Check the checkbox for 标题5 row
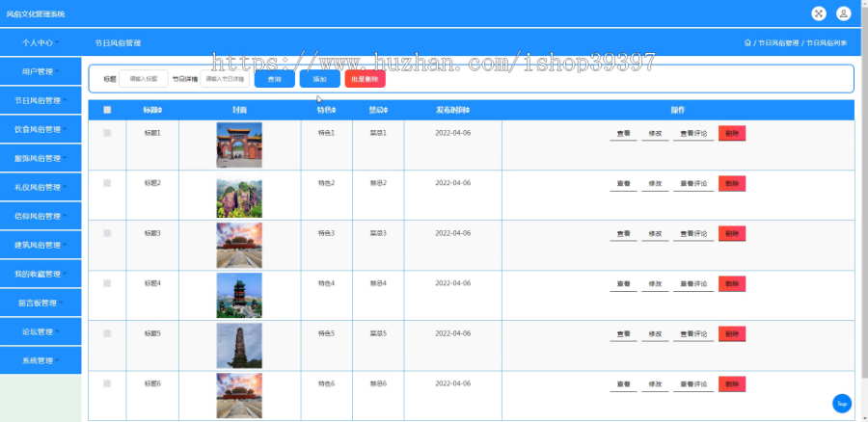The width and height of the screenshot is (868, 422). (x=107, y=333)
